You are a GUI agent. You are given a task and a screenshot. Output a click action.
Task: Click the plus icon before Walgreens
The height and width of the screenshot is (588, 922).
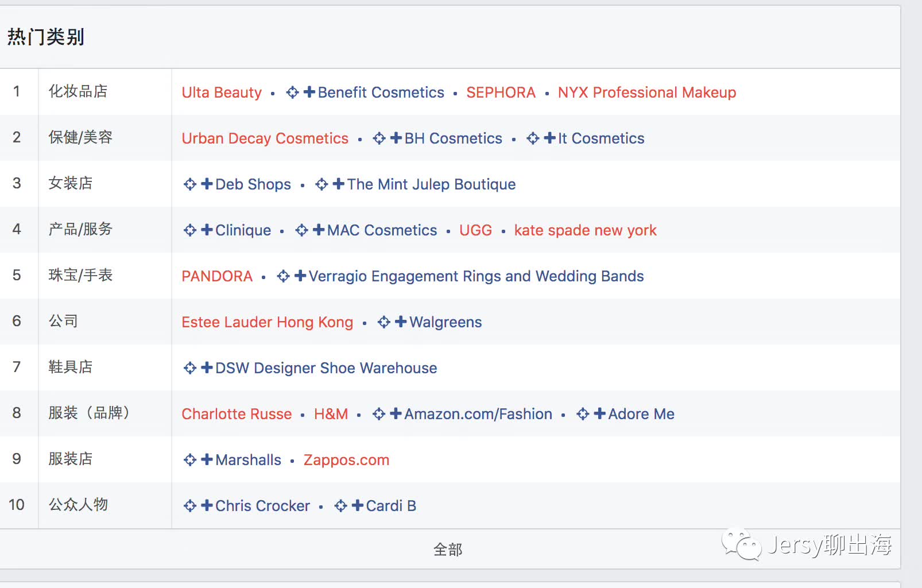tap(401, 322)
